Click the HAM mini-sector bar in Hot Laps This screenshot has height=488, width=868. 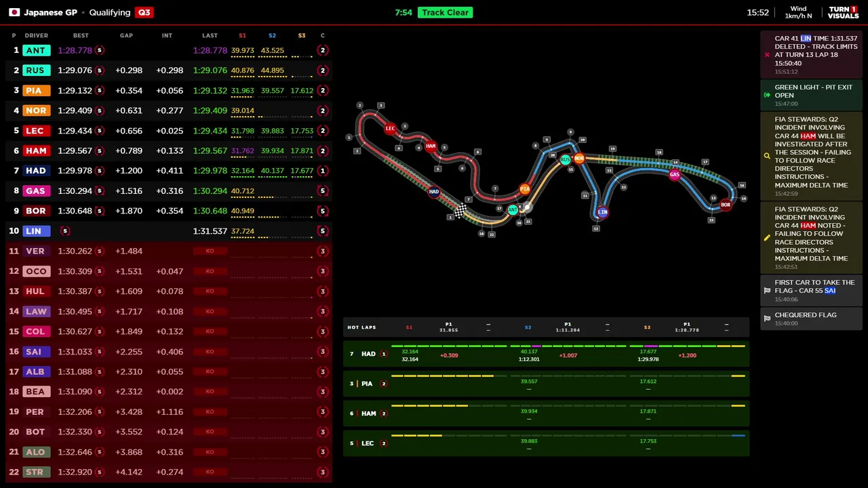point(568,405)
